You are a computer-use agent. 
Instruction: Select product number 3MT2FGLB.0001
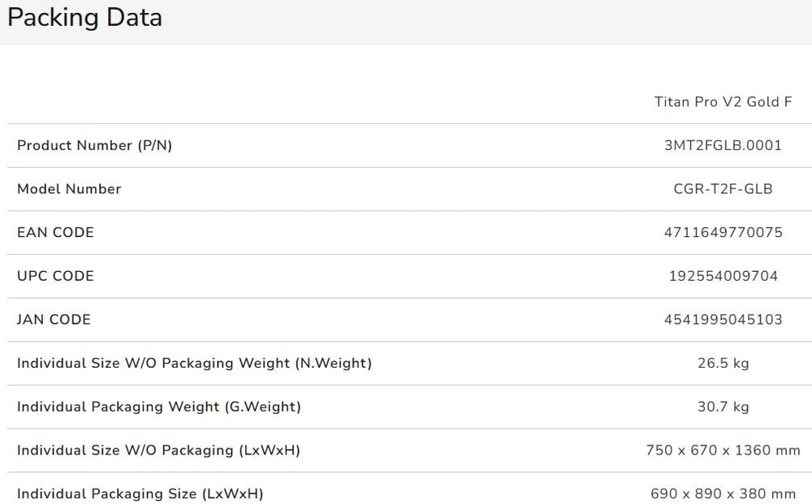point(723,145)
